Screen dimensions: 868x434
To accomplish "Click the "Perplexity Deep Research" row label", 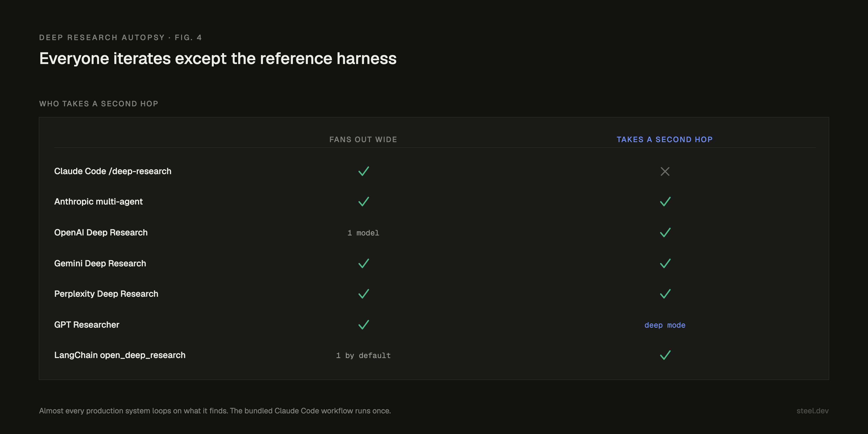I will click(106, 294).
